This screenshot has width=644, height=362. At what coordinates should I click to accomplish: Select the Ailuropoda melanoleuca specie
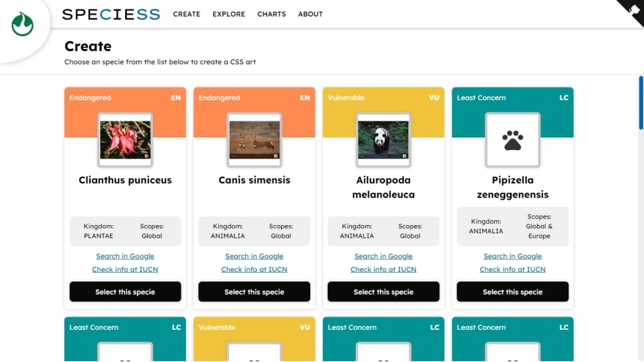383,292
